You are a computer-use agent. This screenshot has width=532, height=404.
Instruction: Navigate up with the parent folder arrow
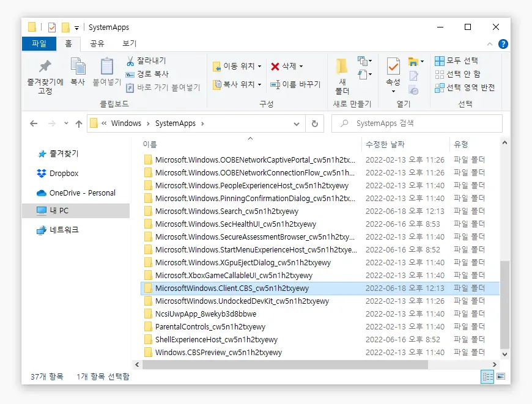[78, 123]
